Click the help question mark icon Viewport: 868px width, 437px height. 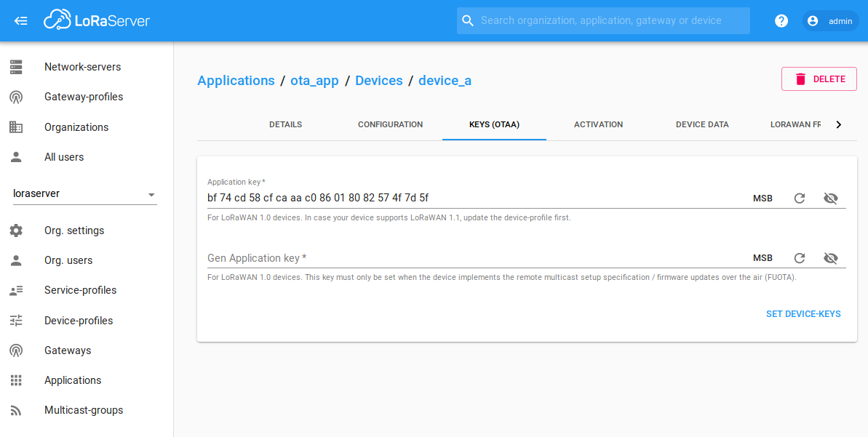coord(781,20)
